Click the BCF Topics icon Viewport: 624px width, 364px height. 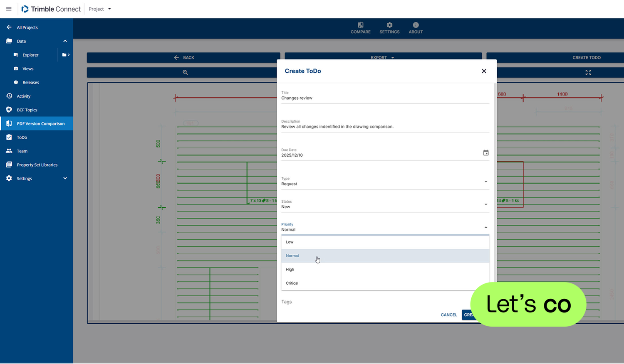(x=9, y=110)
